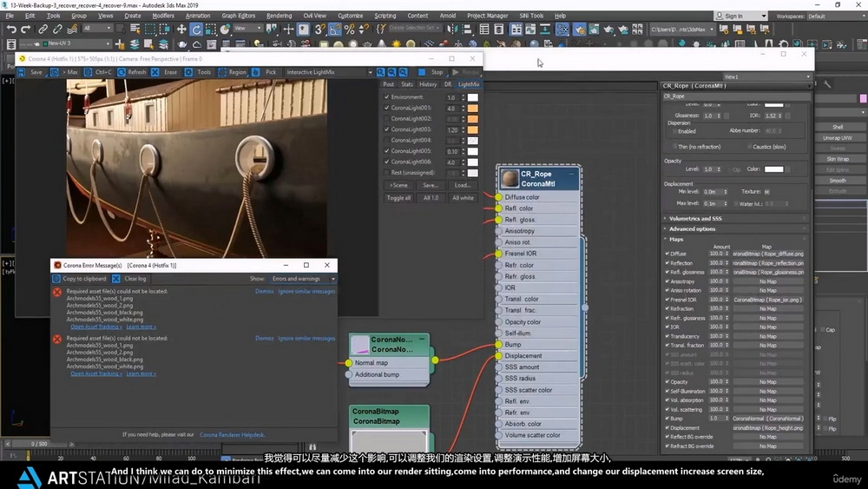Activate the Select and Scale tool

[210, 30]
